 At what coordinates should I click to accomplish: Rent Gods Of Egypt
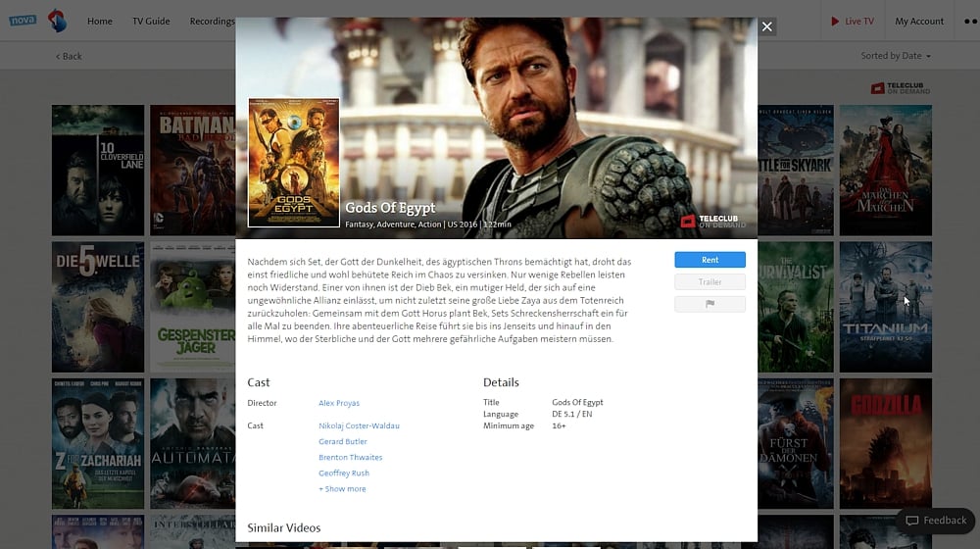710,260
